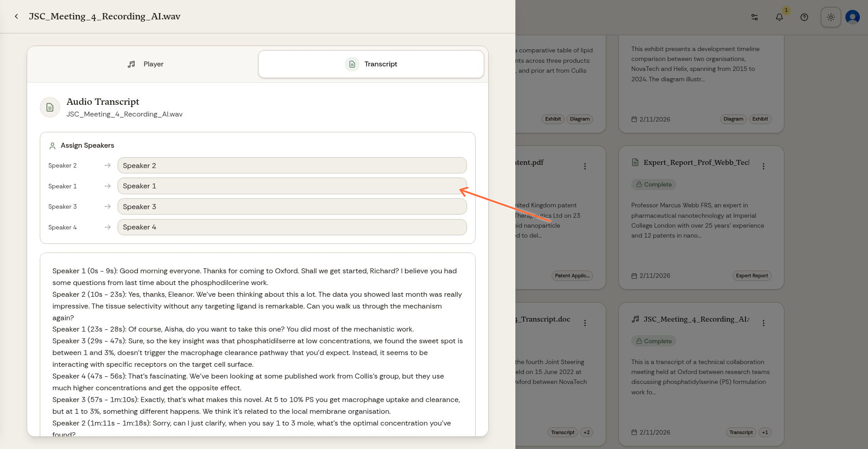Click the Audio Transcript document icon
This screenshot has height=449, width=868.
[50, 107]
